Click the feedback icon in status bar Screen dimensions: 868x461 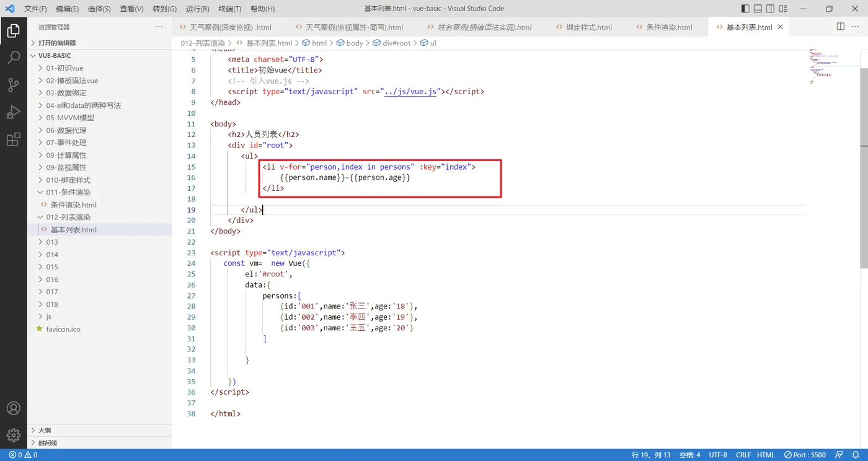839,455
